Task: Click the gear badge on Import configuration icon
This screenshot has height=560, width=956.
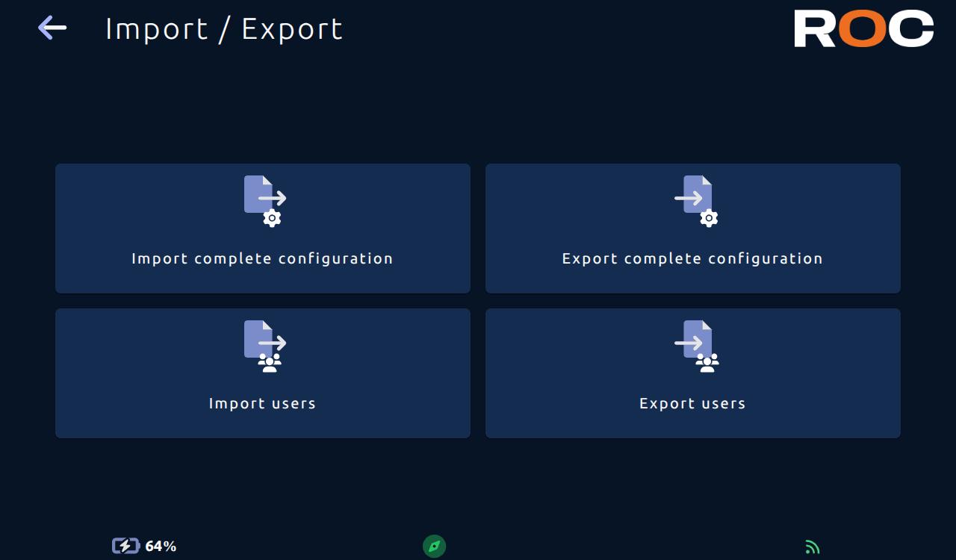Action: coord(272,218)
